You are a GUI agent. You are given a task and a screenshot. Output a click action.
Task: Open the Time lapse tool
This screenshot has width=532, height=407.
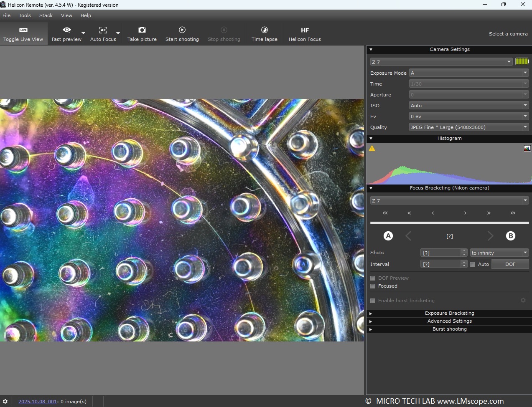[264, 30]
